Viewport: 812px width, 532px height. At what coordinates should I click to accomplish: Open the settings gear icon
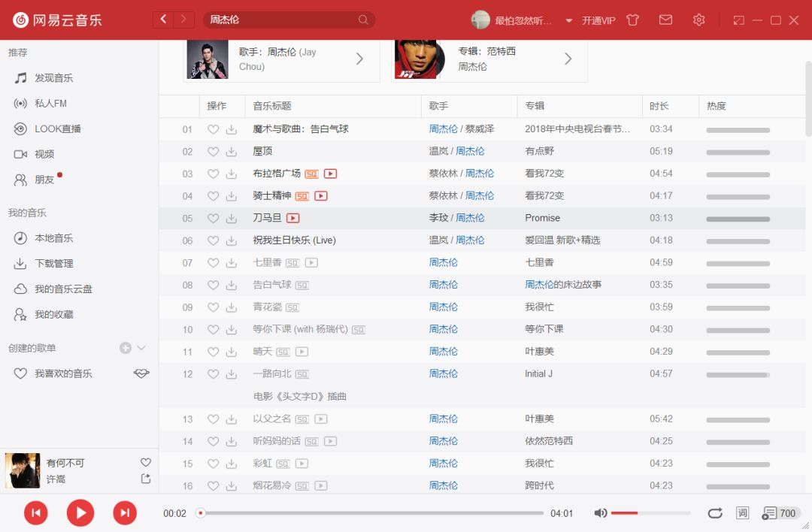[698, 20]
